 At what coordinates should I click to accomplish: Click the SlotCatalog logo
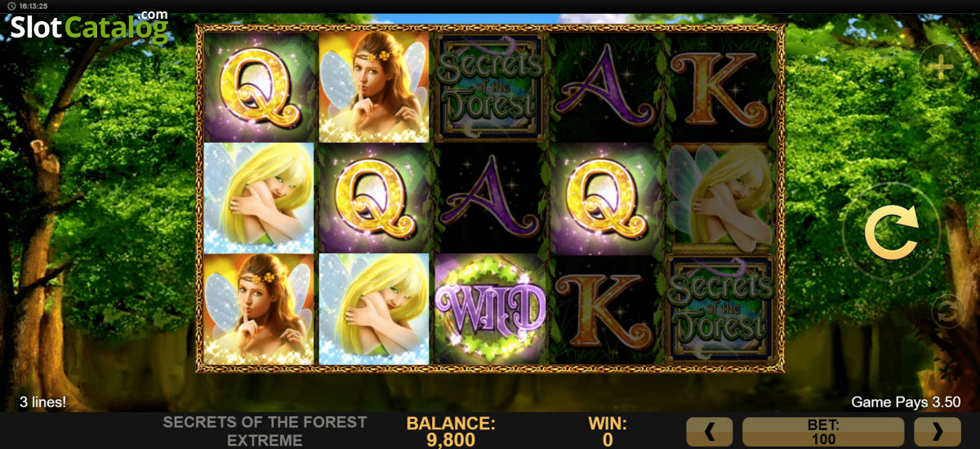tap(89, 26)
